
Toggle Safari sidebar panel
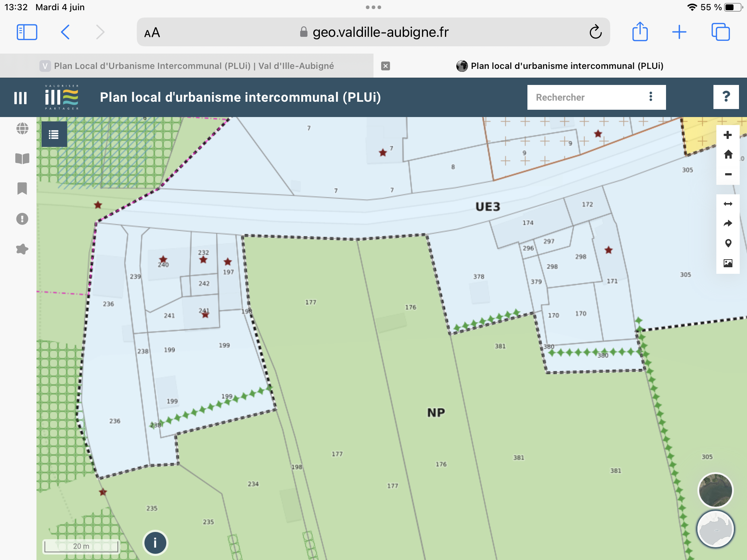click(x=27, y=32)
